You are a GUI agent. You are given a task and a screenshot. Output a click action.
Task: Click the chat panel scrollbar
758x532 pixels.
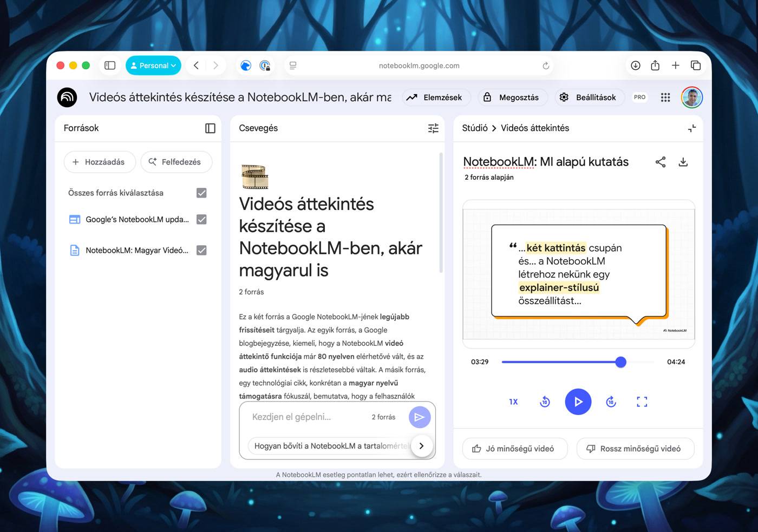coord(441,213)
